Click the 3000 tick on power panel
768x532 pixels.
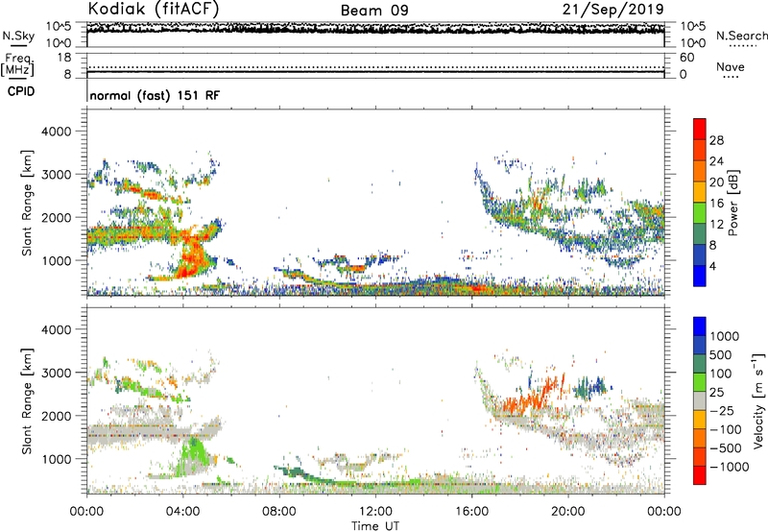tap(56, 175)
